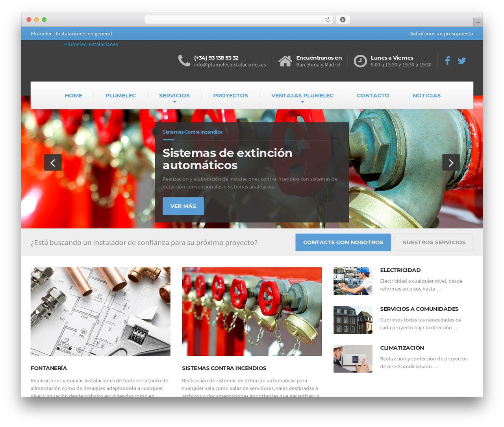Click the browser download icon
The width and height of the screenshot is (504, 427).
coord(343,20)
